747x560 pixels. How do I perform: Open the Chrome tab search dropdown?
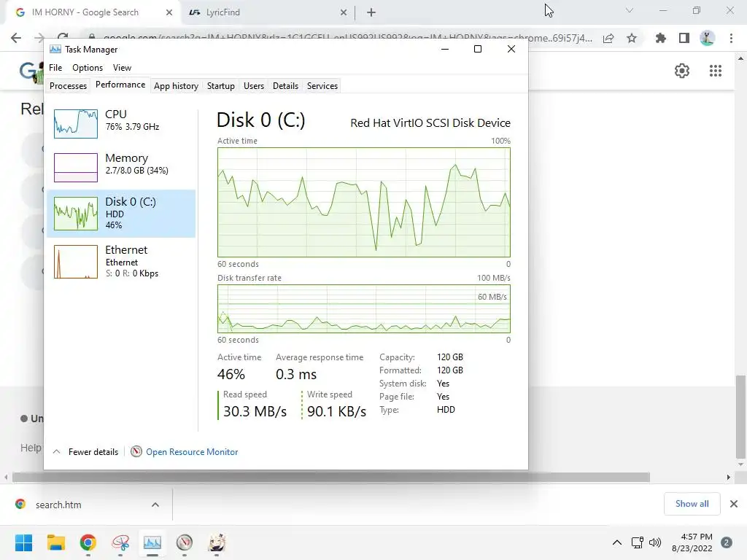point(630,10)
